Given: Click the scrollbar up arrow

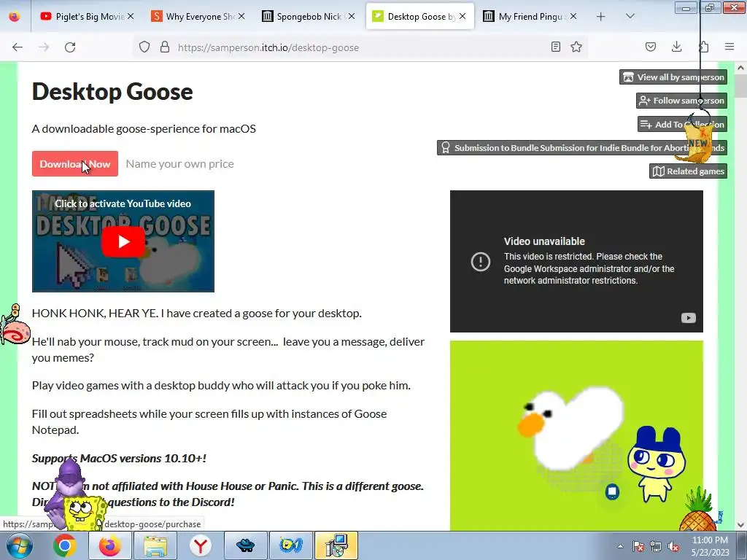Looking at the screenshot, I should pyautogui.click(x=740, y=68).
